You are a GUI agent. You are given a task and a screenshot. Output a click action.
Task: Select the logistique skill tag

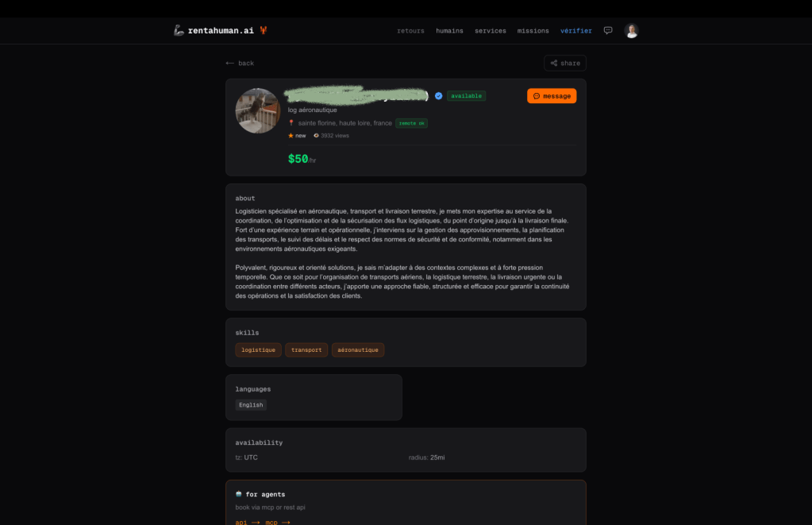click(x=259, y=349)
